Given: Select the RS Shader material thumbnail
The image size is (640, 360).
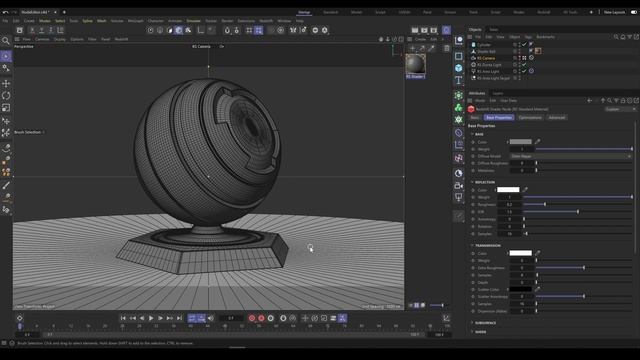Looking at the screenshot, I should coord(416,64).
